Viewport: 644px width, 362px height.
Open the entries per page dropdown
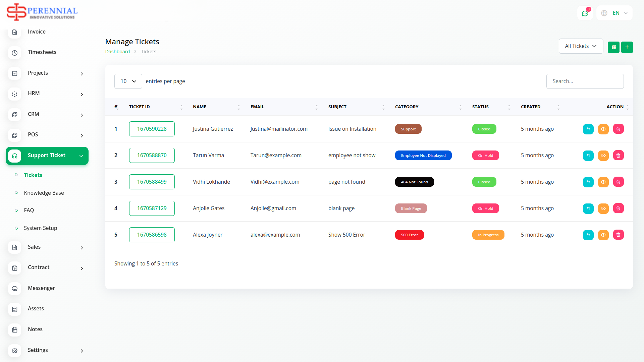point(128,81)
